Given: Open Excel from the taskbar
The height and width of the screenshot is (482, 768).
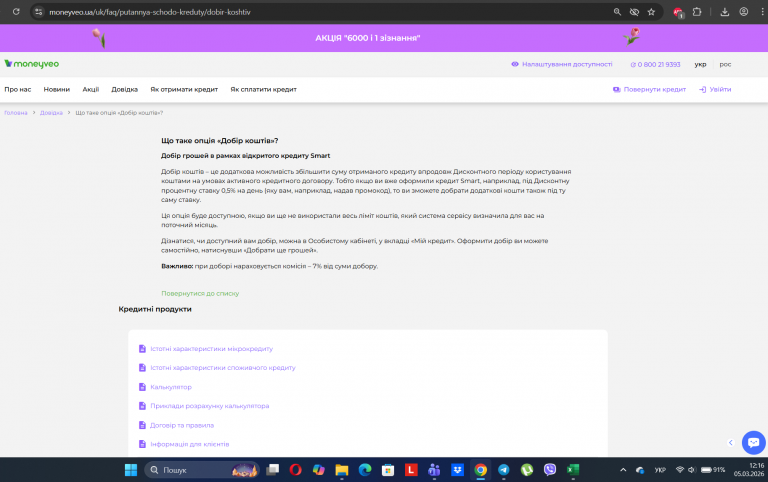Looking at the screenshot, I should tap(573, 470).
